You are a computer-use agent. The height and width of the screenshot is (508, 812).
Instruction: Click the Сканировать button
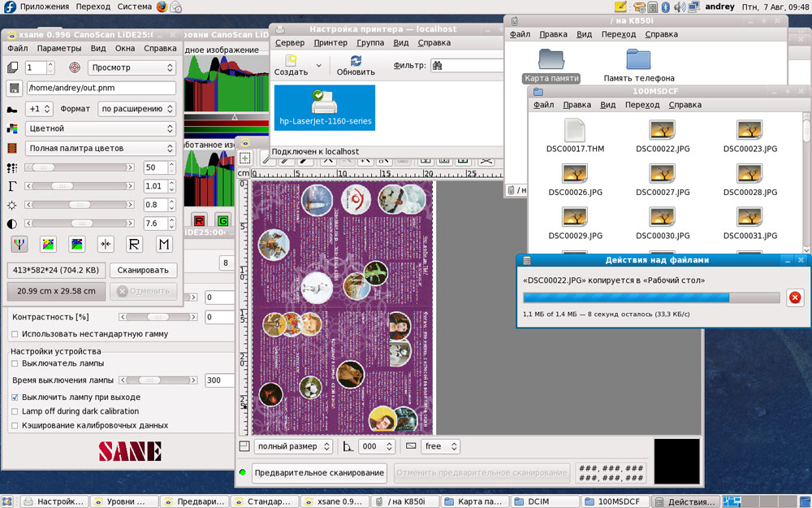(x=143, y=270)
